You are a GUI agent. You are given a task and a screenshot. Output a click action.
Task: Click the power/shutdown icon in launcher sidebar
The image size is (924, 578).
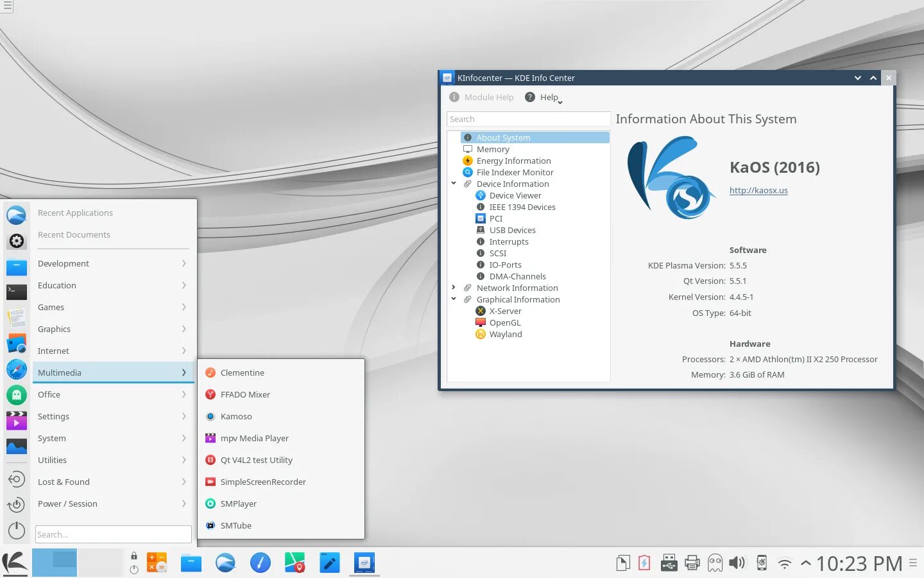[x=17, y=530]
